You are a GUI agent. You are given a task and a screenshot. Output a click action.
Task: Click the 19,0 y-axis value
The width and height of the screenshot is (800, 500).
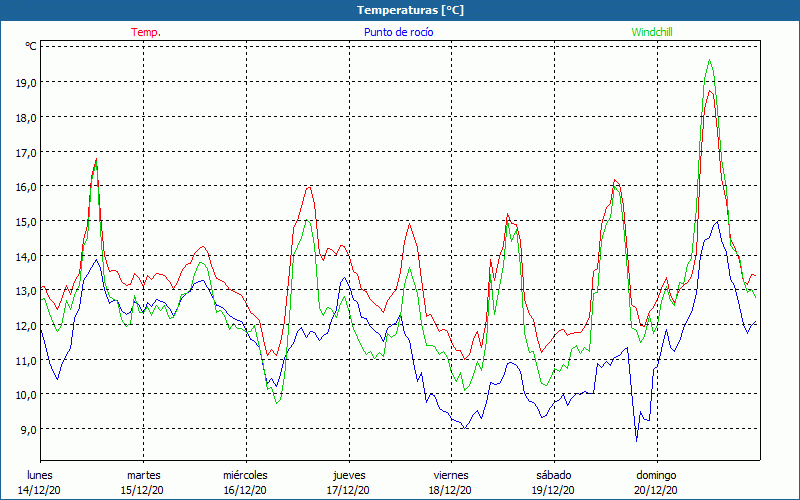tap(26, 83)
